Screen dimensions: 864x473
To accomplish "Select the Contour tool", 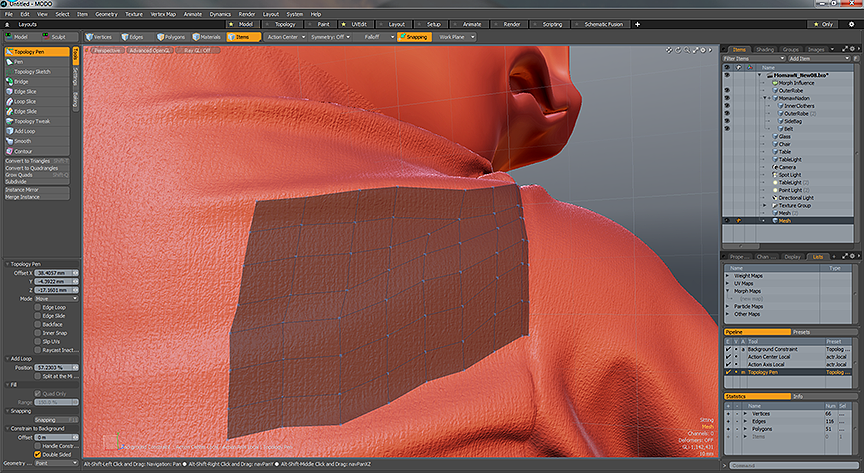I will point(37,151).
